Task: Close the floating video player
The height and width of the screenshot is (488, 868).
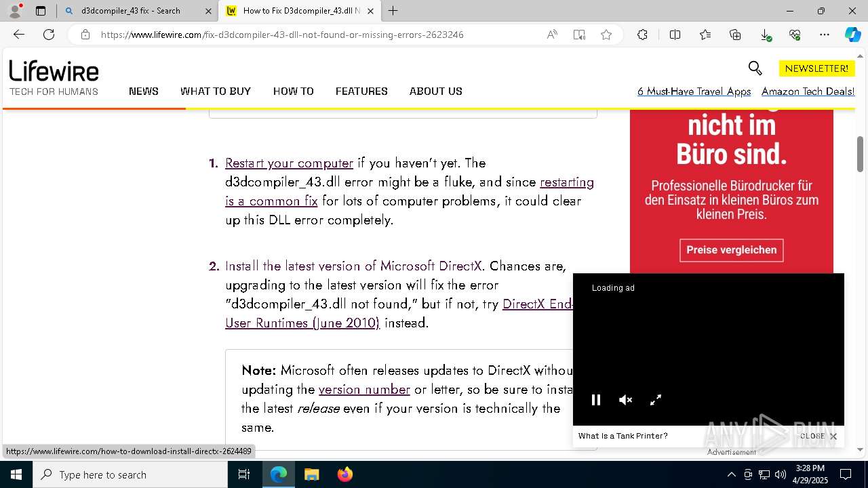Action: [x=819, y=436]
